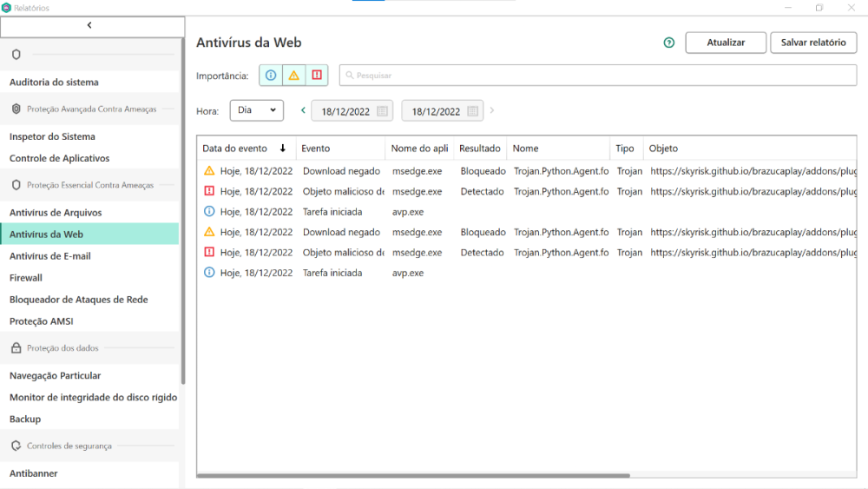This screenshot has width=868, height=489.
Task: Open the Dia period dropdown
Action: [257, 110]
